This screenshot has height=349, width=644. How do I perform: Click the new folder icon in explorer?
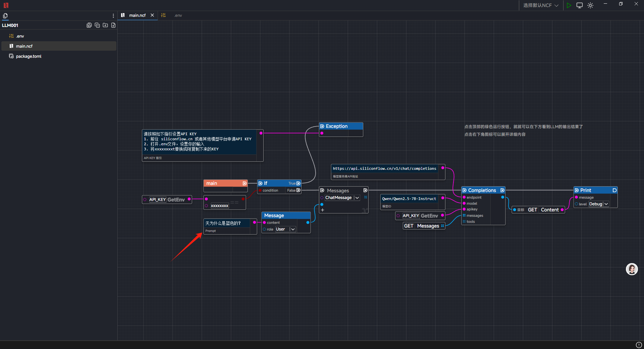click(105, 25)
